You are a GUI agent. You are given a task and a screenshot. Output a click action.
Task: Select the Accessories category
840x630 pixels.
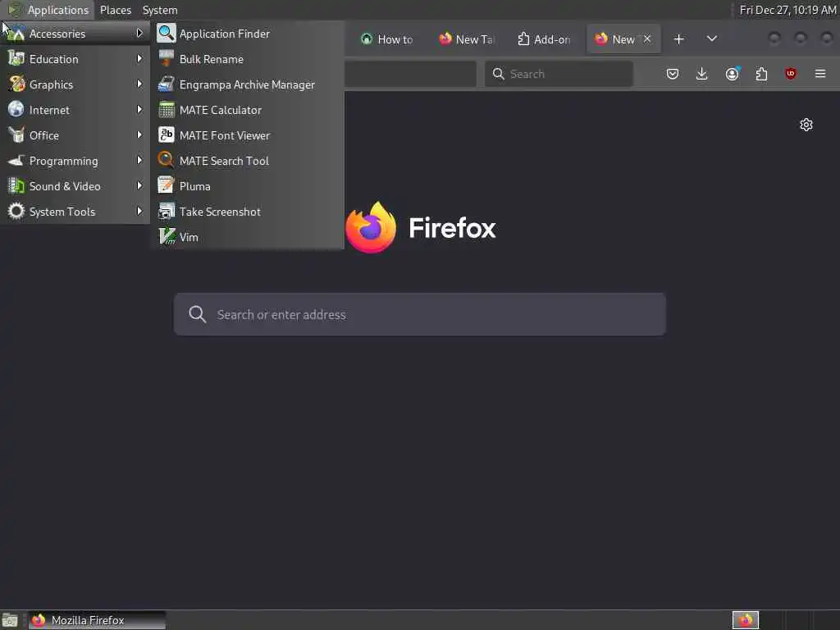[x=75, y=33]
